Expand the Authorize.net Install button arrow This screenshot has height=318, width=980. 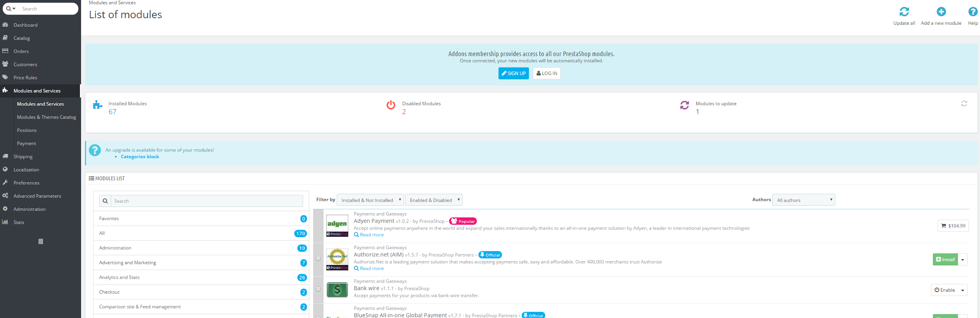963,260
